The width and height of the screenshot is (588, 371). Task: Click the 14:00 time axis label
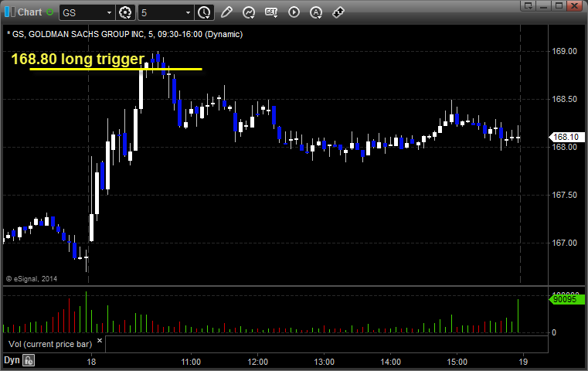click(x=391, y=362)
